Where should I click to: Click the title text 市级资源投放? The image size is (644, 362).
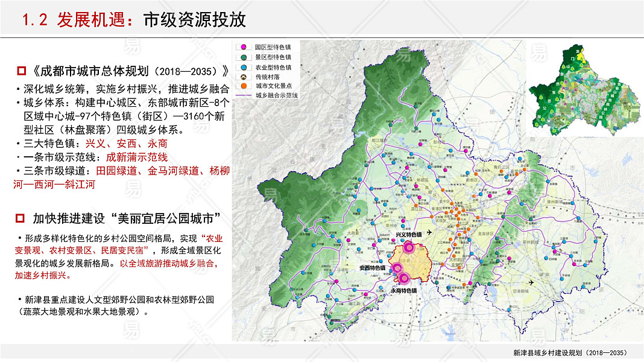tap(195, 19)
